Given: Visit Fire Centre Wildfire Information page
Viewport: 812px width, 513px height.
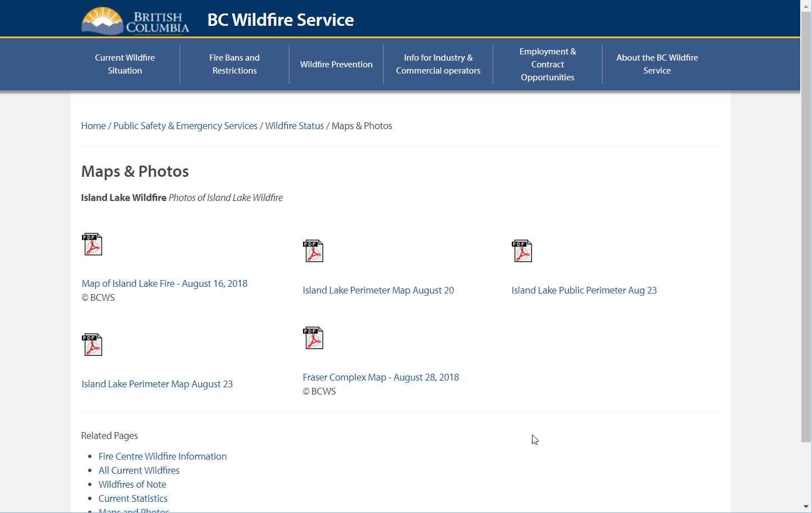Looking at the screenshot, I should click(x=162, y=456).
